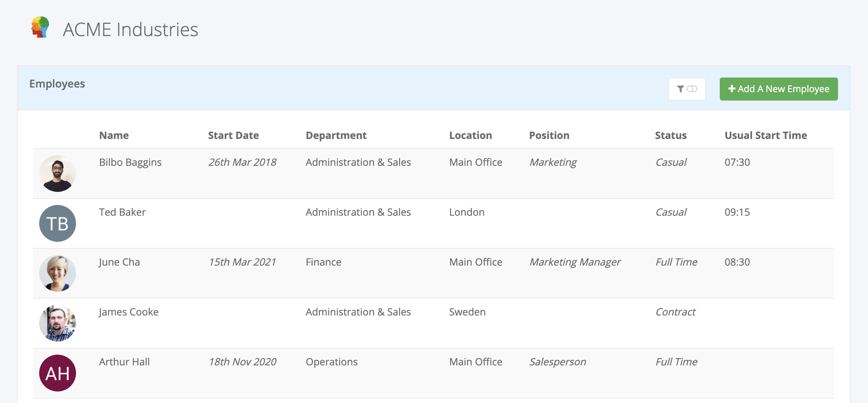Click James Cooke's Contract status
The image size is (868, 403).
676,312
